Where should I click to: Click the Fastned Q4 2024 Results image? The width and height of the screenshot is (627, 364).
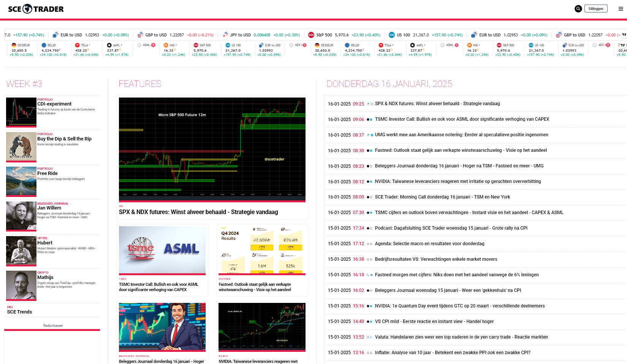[262, 250]
